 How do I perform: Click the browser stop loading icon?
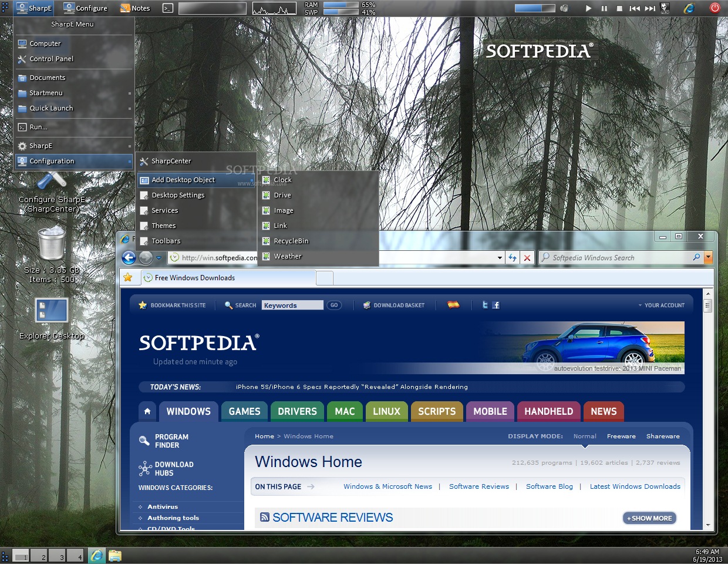coord(527,258)
